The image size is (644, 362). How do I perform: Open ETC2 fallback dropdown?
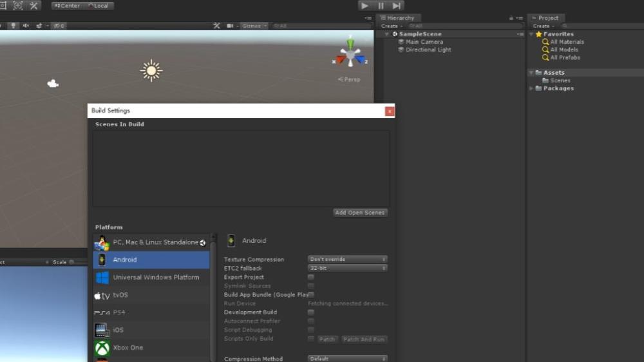[x=348, y=268]
